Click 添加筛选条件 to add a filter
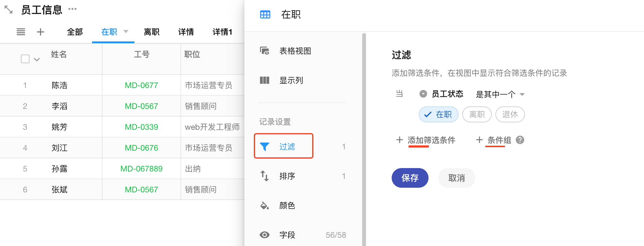 coord(431,140)
